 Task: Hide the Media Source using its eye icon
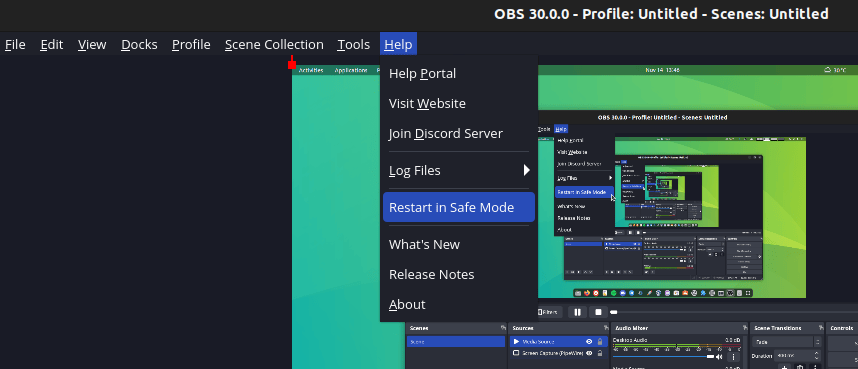tap(589, 342)
